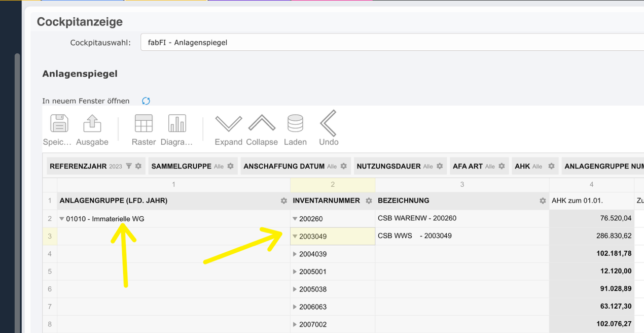Open the Raster grid view
The image size is (644, 333).
tap(144, 123)
